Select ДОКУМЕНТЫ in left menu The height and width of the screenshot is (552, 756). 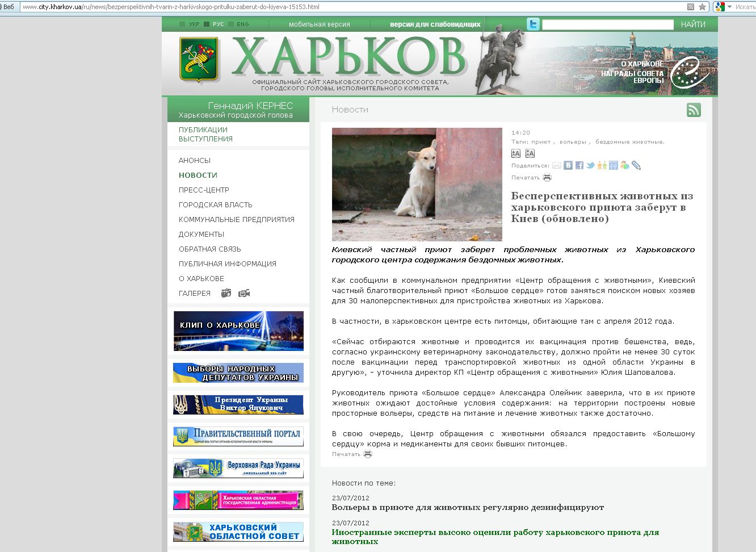[x=201, y=234]
